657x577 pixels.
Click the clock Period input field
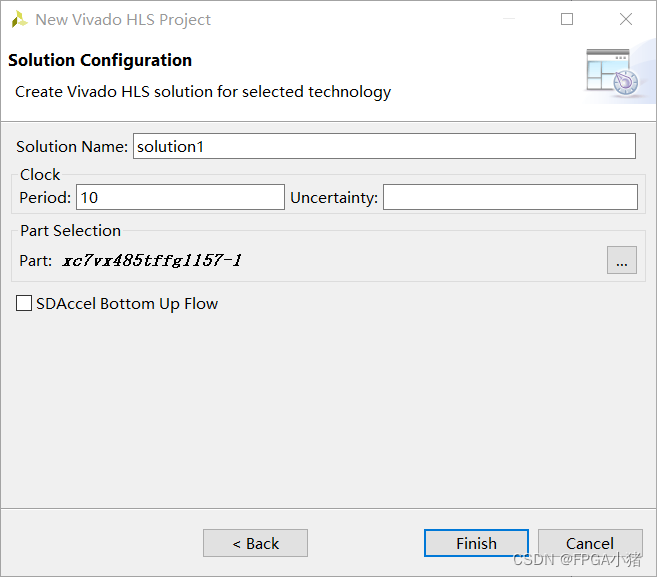(x=180, y=197)
